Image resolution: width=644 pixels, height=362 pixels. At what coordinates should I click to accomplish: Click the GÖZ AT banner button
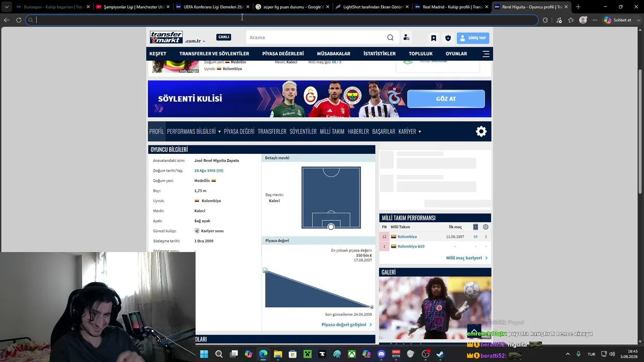coord(446,99)
